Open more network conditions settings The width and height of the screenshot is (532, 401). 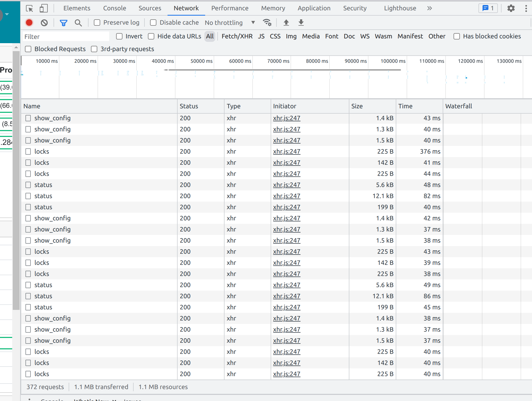pyautogui.click(x=267, y=23)
